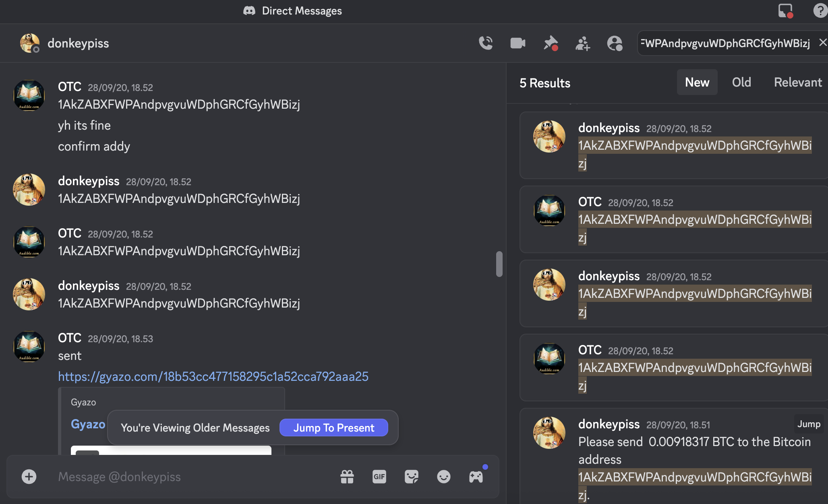Open pinned messages

(x=550, y=43)
